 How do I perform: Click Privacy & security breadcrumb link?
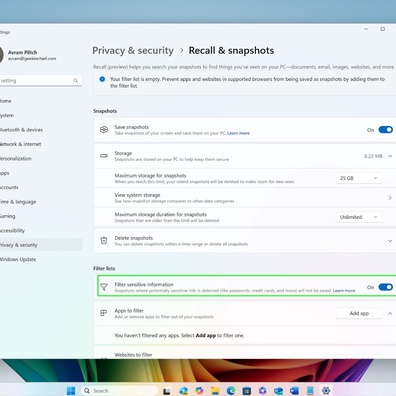(x=133, y=51)
